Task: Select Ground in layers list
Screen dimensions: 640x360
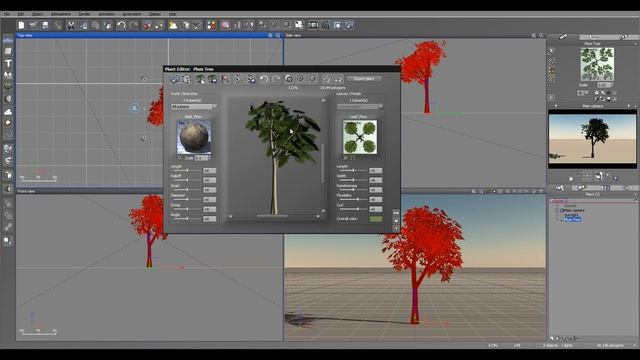Action: (x=570, y=206)
